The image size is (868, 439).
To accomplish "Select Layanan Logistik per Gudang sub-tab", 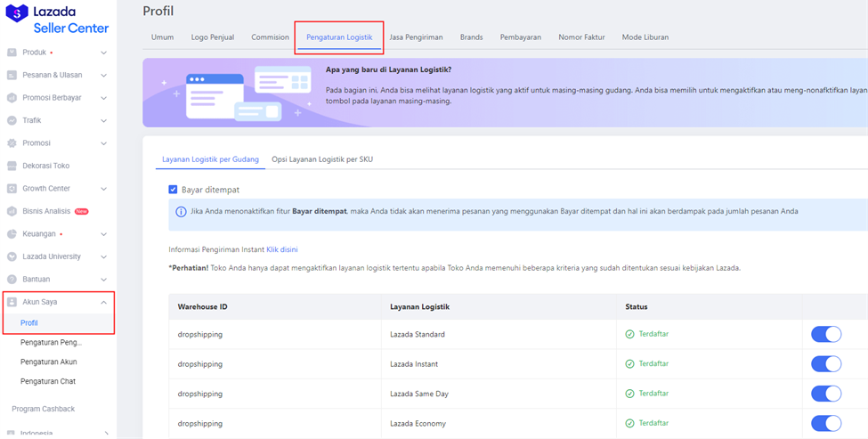I will coord(210,159).
